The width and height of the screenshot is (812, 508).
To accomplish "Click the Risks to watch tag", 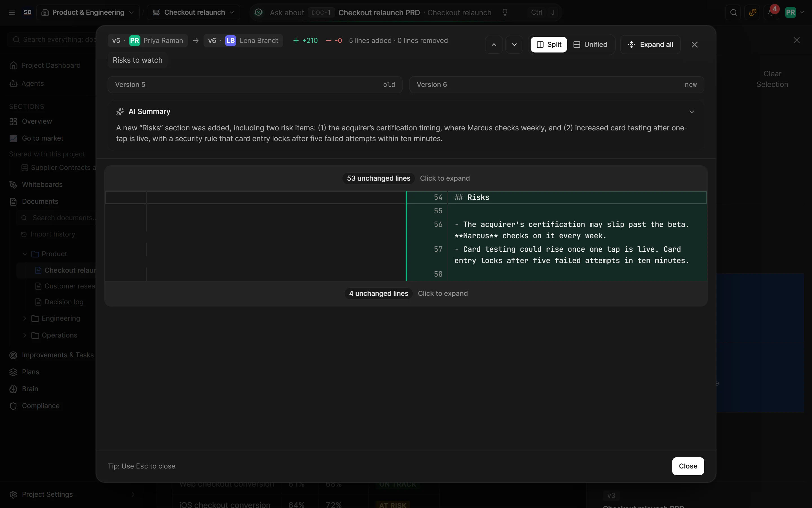I will (x=138, y=60).
